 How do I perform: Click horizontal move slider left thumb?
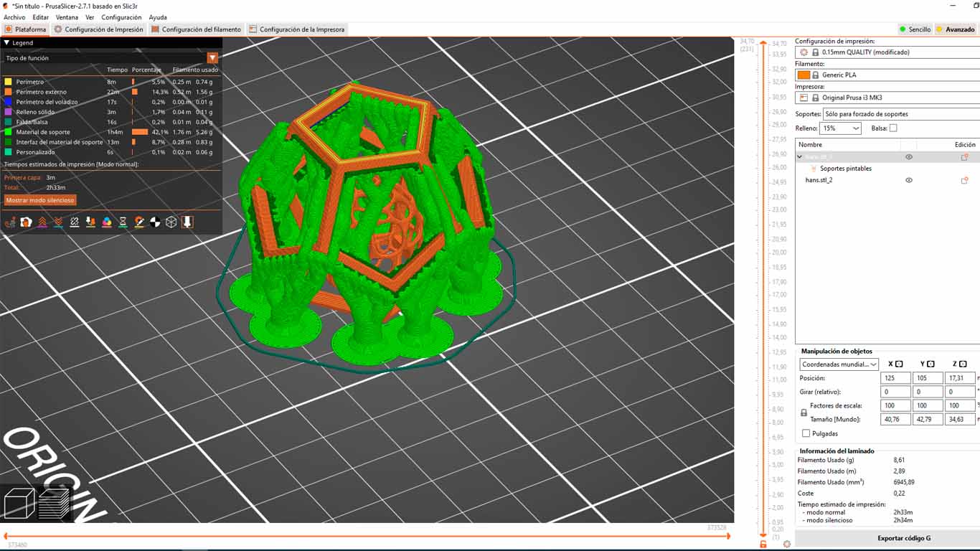click(6, 537)
